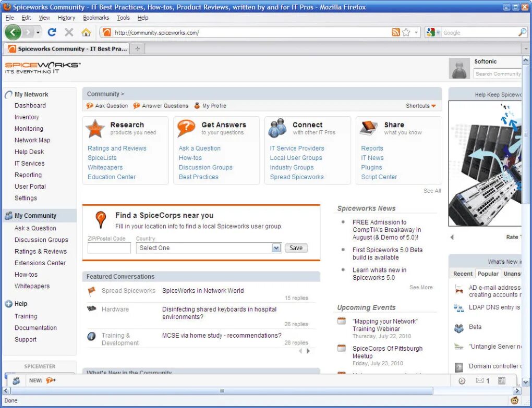Click the Google search field
Image resolution: width=532 pixels, height=408 pixels.
(479, 32)
